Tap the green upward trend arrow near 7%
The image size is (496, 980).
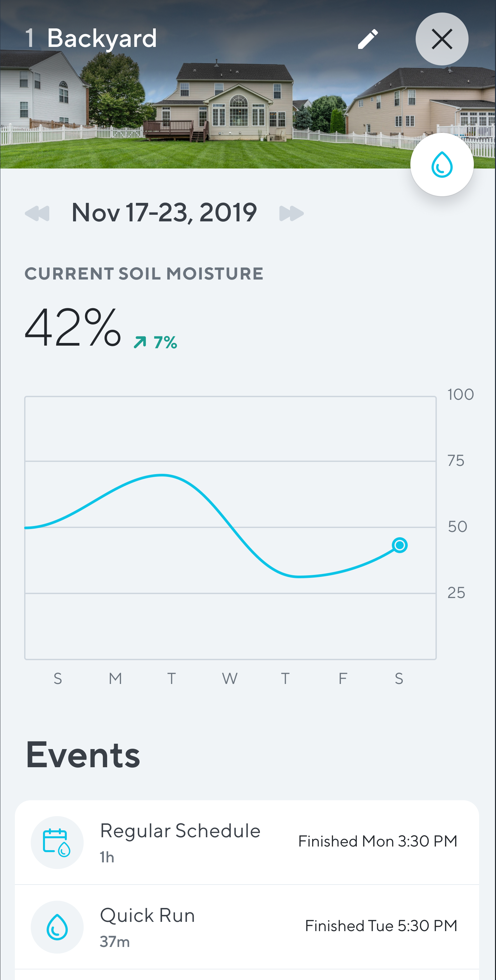(141, 341)
